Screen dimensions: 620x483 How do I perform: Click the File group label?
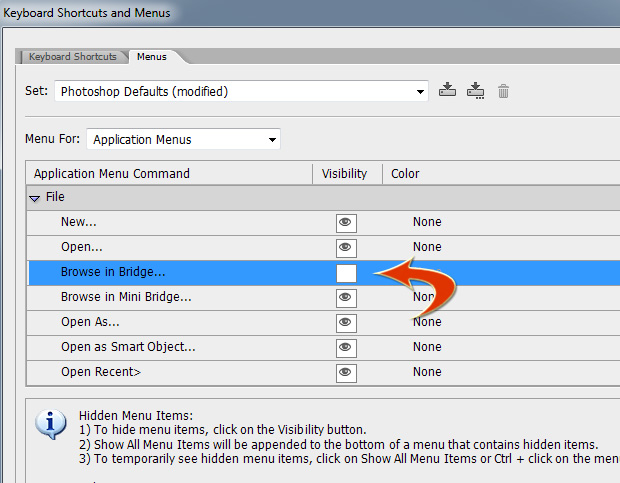tap(55, 197)
